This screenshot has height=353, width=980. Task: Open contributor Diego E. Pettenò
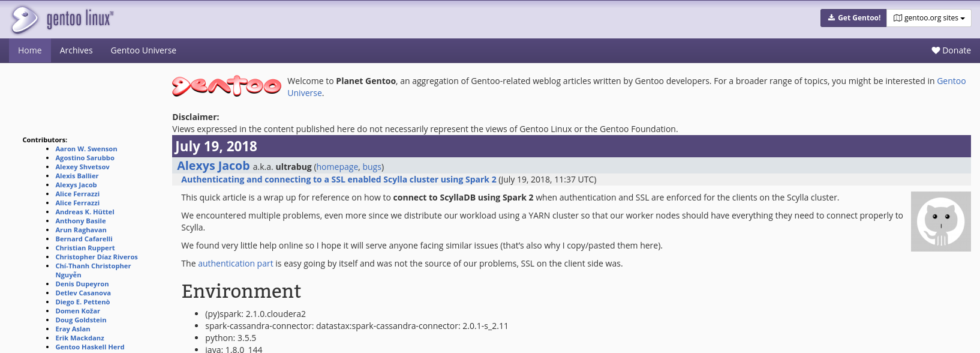pos(83,302)
